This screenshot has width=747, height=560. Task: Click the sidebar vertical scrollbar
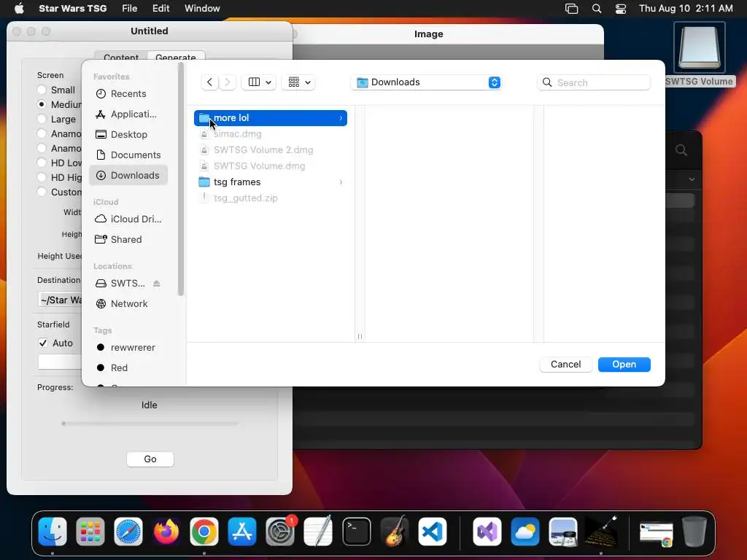pyautogui.click(x=181, y=179)
